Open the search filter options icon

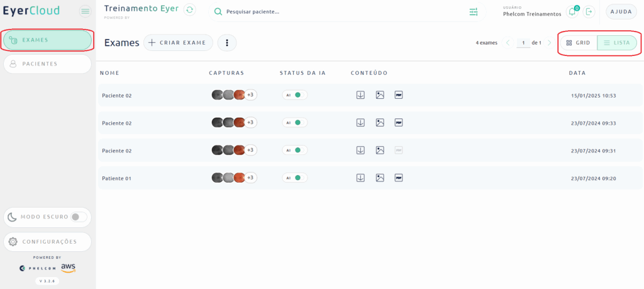click(474, 12)
